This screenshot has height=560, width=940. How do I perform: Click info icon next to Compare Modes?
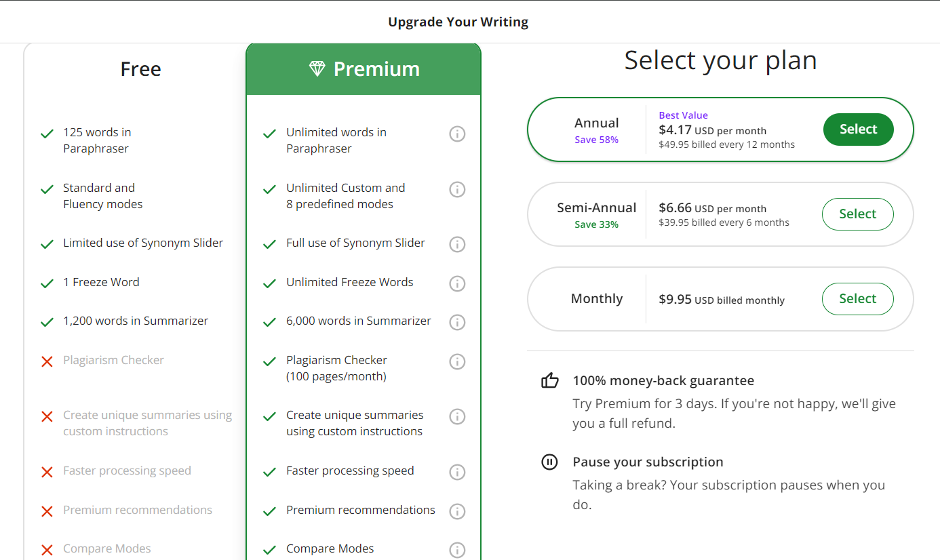click(458, 550)
